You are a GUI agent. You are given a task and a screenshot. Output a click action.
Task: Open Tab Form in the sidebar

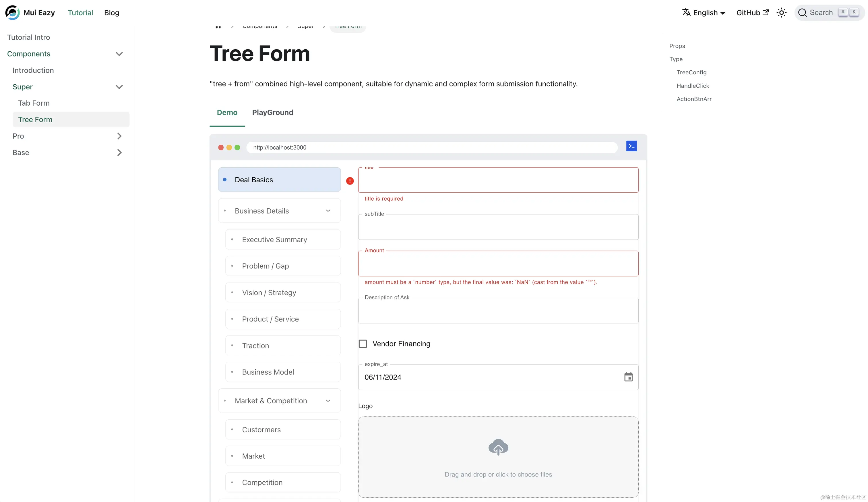[34, 103]
